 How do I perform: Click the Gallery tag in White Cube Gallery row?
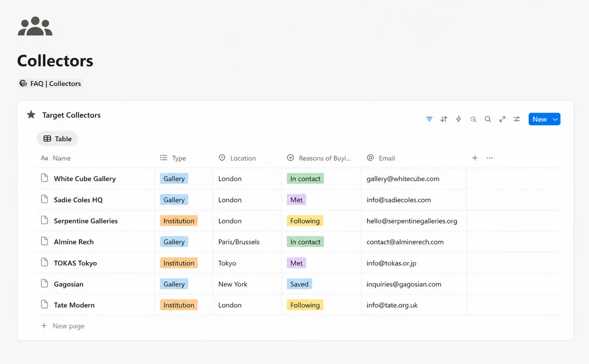(174, 179)
